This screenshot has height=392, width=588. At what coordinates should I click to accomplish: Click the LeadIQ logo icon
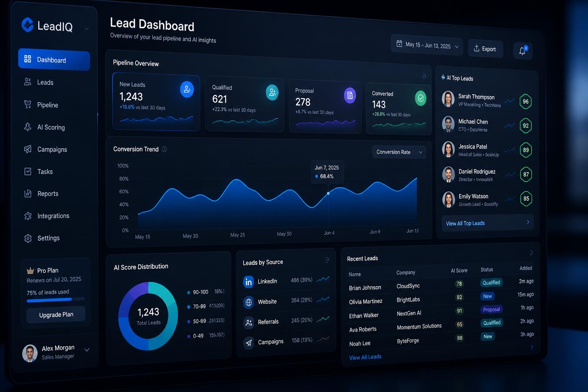pyautogui.click(x=28, y=25)
